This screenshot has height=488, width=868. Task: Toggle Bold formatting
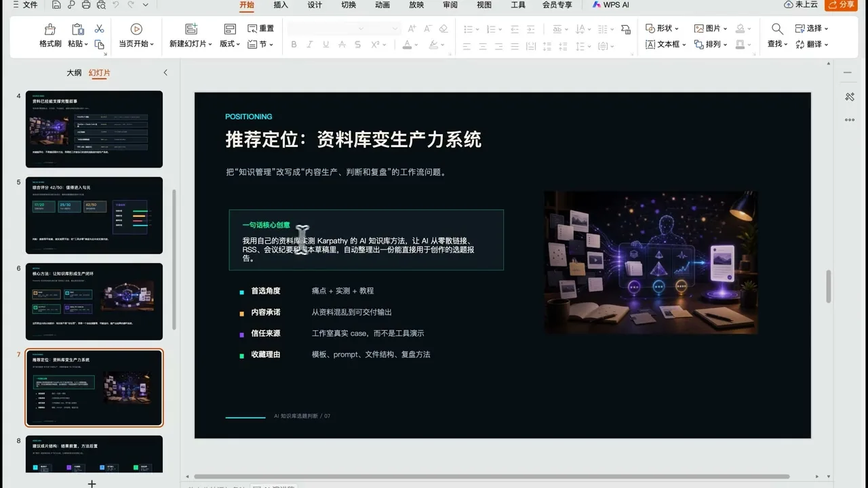click(294, 45)
